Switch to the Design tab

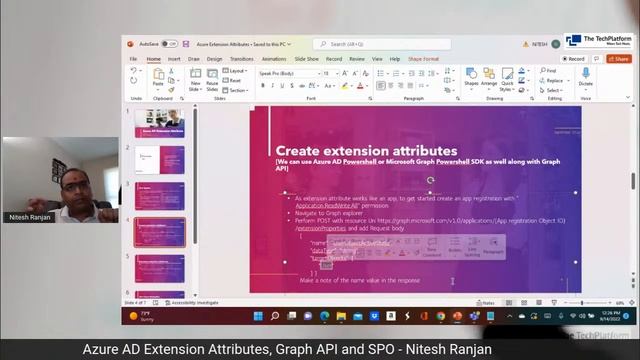pos(214,59)
